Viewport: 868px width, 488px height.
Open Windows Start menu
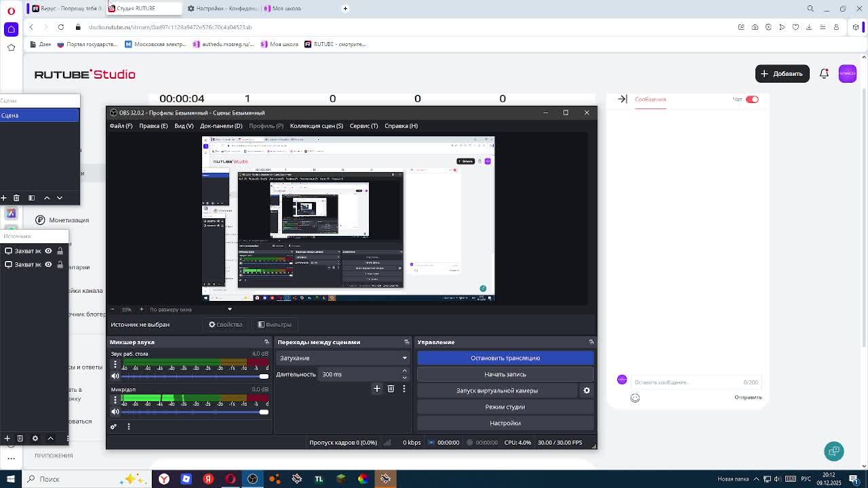click(x=11, y=479)
